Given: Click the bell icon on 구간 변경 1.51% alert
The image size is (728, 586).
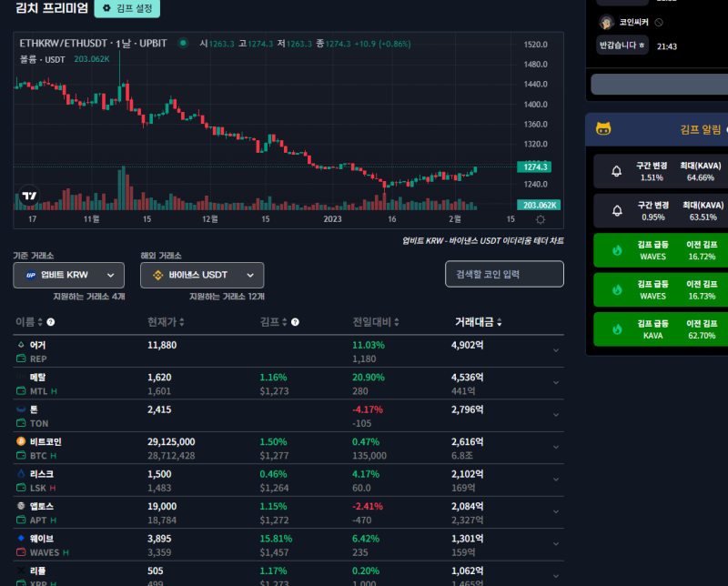Looking at the screenshot, I should tap(617, 171).
